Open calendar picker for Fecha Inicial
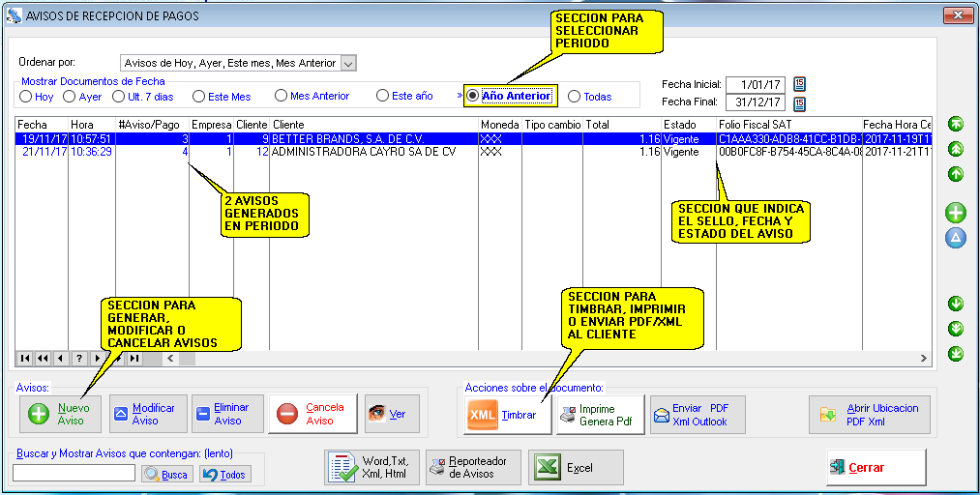980x495 pixels. (x=799, y=84)
